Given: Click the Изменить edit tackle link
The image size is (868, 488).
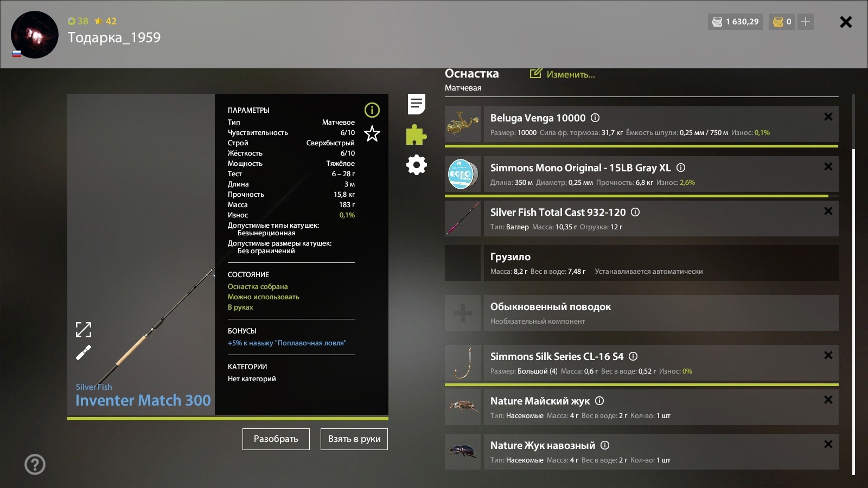Looking at the screenshot, I should pos(563,74).
